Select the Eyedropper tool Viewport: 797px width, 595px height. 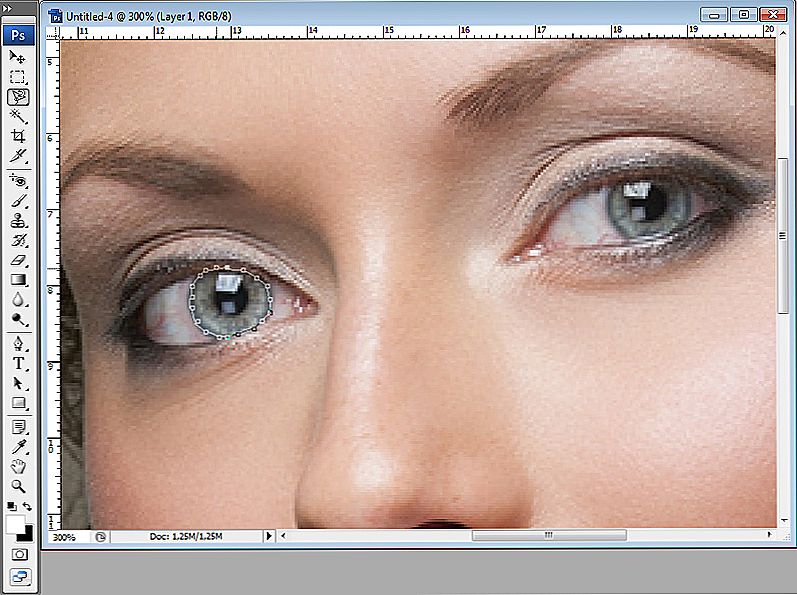(19, 446)
